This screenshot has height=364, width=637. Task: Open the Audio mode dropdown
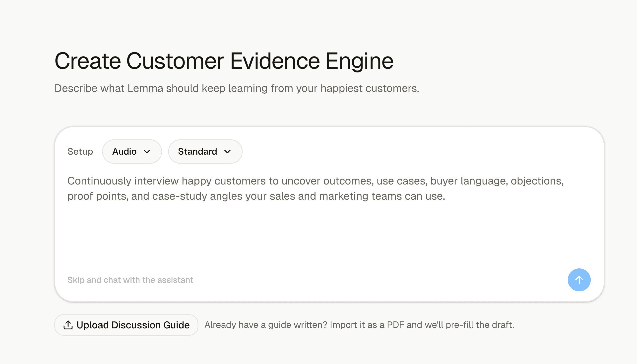pyautogui.click(x=132, y=151)
